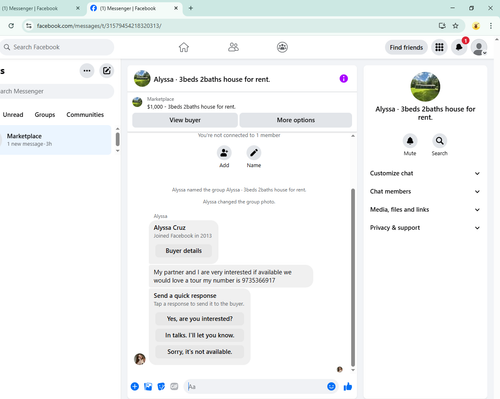The height and width of the screenshot is (399, 500).
Task: Click the browser address bar URL
Action: tap(99, 26)
